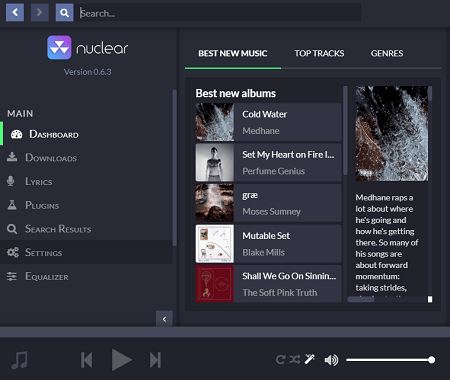450x380 pixels.
Task: Open Search Results in sidebar
Action: 87,229
